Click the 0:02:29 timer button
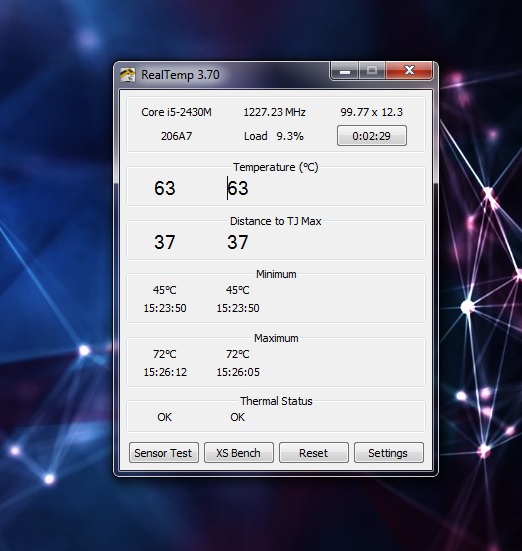This screenshot has width=522, height=551. click(x=372, y=136)
